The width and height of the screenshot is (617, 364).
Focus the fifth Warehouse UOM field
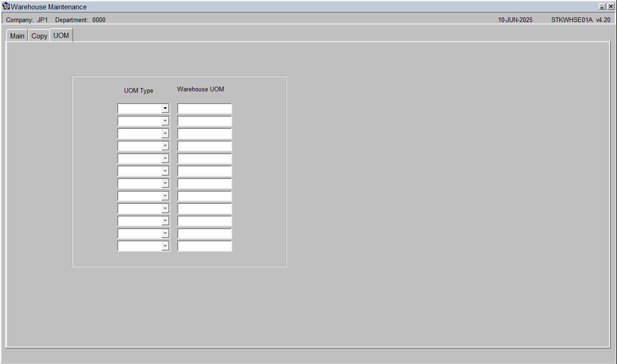click(x=205, y=159)
